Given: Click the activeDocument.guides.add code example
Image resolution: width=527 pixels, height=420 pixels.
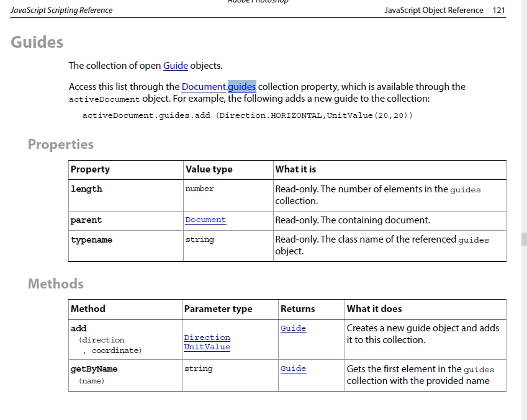Looking at the screenshot, I should point(248,115).
